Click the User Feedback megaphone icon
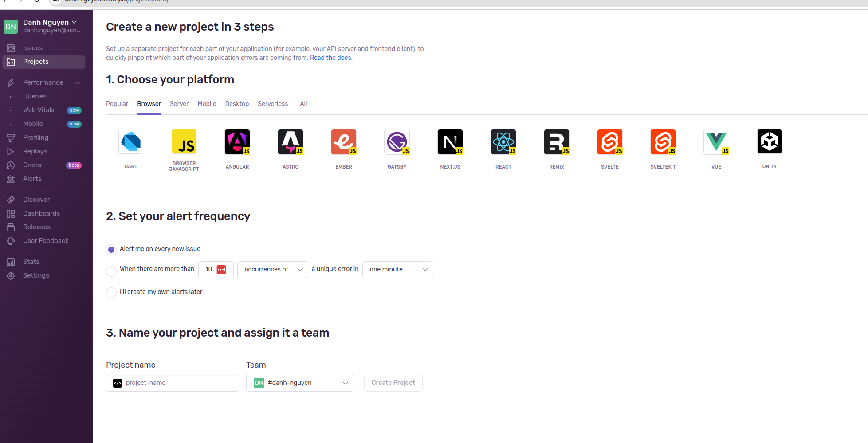Viewport: 868px width, 443px height. pyautogui.click(x=11, y=241)
